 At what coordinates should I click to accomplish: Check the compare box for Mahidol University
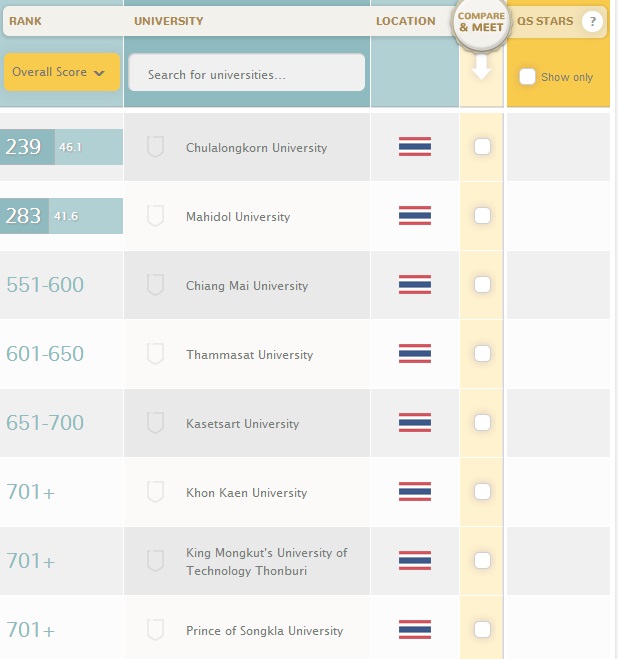point(482,216)
